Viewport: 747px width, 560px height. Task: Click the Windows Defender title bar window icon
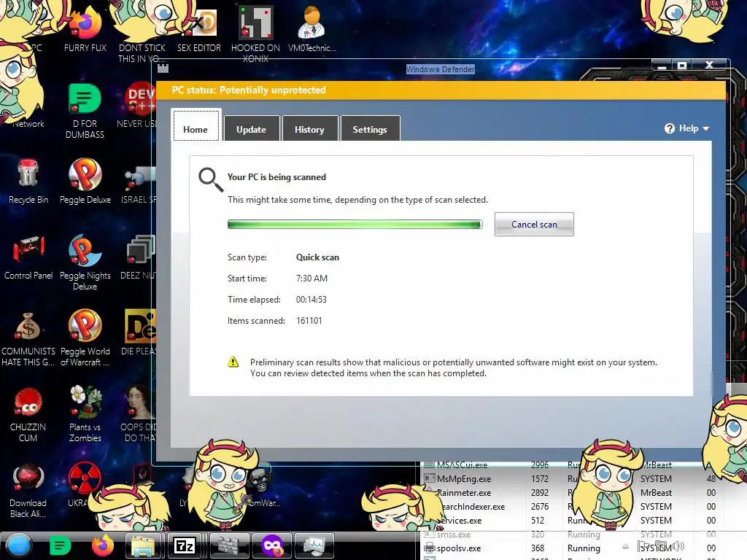tap(163, 69)
